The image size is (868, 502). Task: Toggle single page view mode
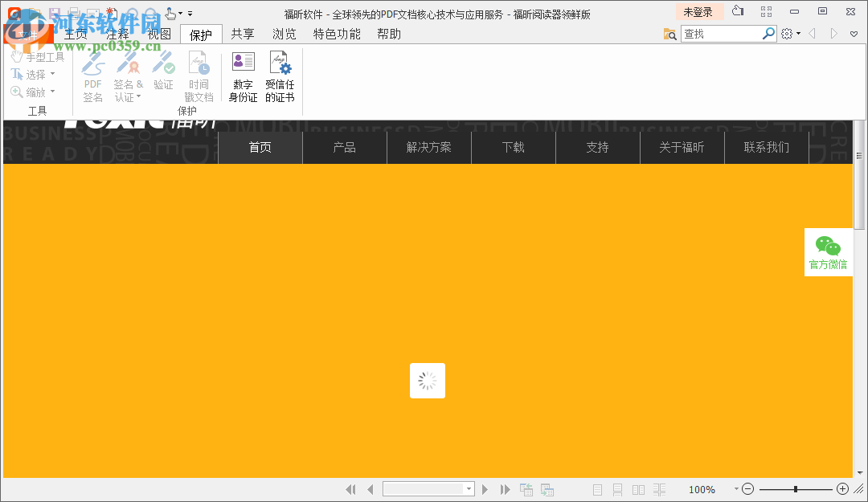click(597, 488)
